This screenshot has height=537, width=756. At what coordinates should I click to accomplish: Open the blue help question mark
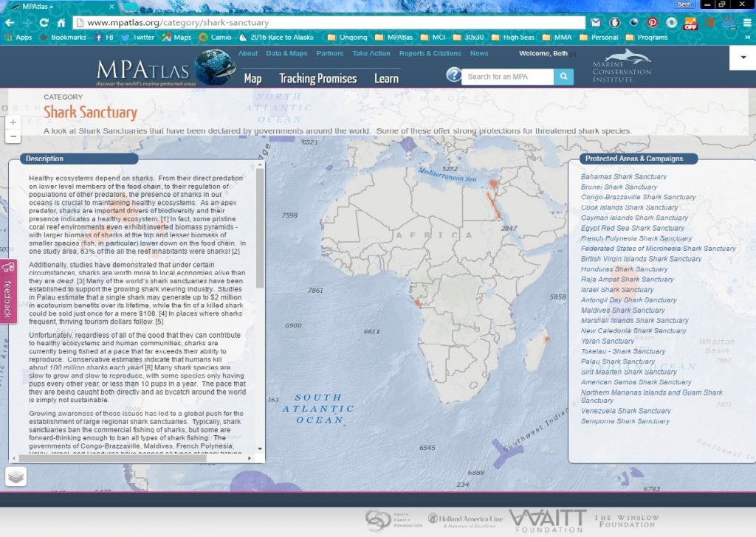(x=453, y=75)
